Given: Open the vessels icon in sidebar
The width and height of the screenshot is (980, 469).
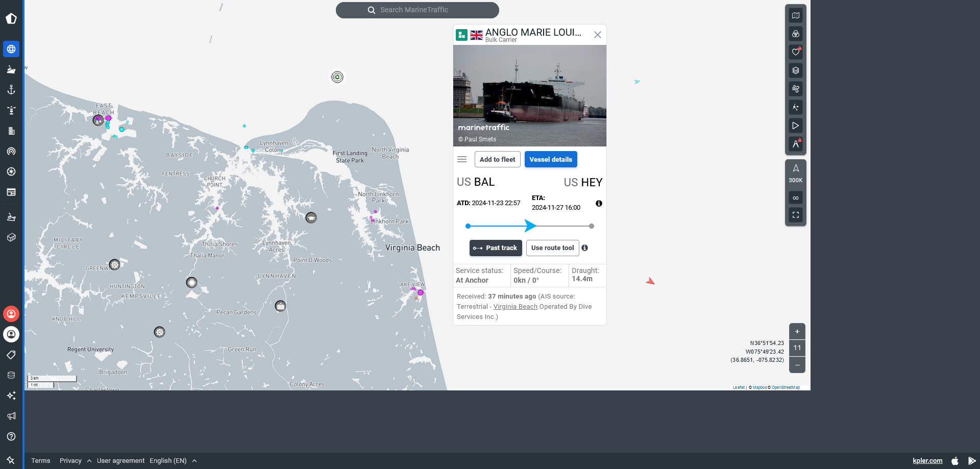Looking at the screenshot, I should click(x=11, y=69).
